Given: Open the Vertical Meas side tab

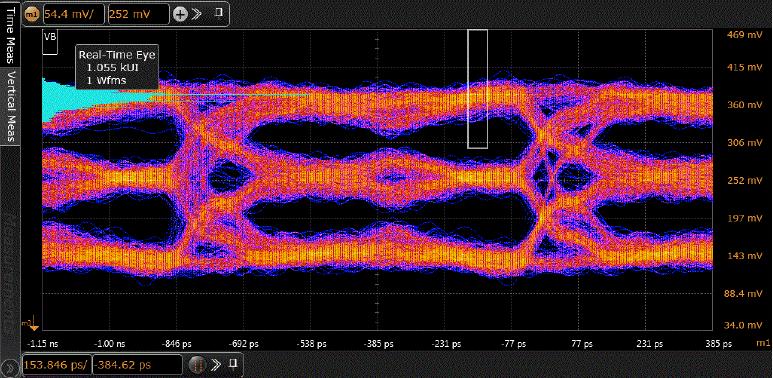Looking at the screenshot, I should point(10,106).
